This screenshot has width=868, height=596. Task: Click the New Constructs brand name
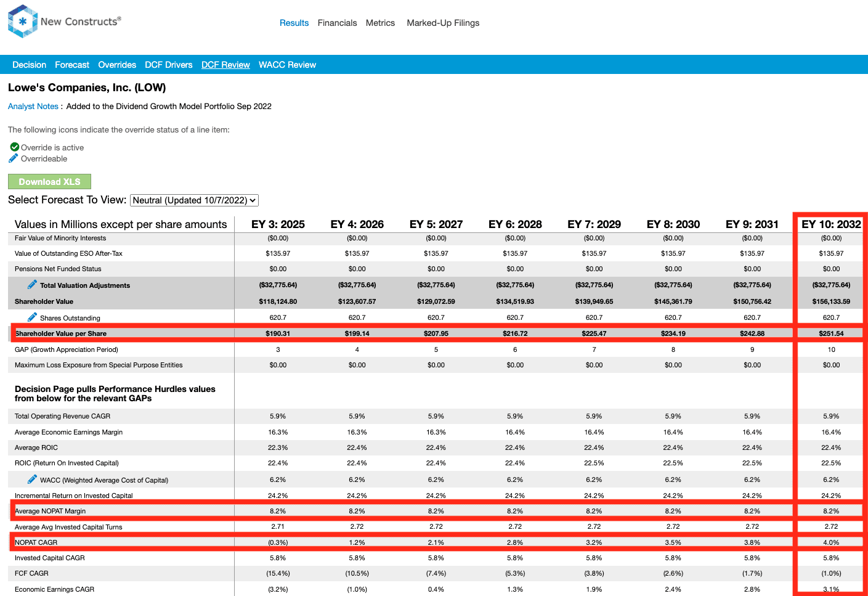point(81,22)
